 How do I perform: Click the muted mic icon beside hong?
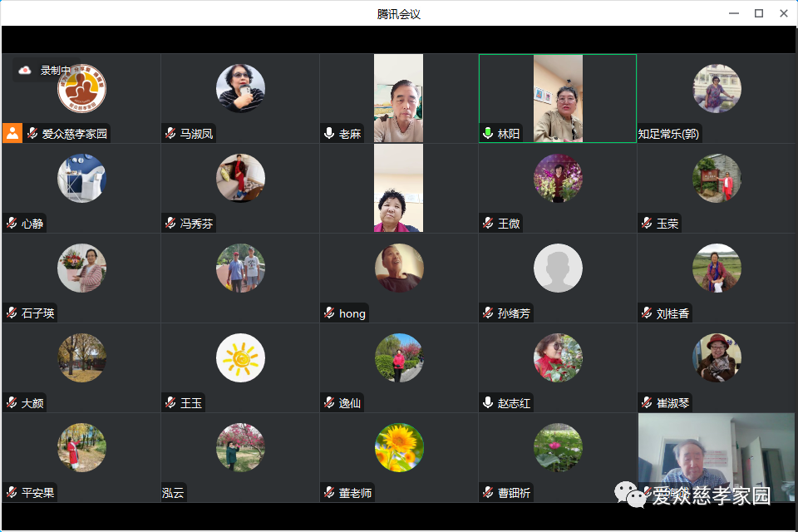point(329,313)
